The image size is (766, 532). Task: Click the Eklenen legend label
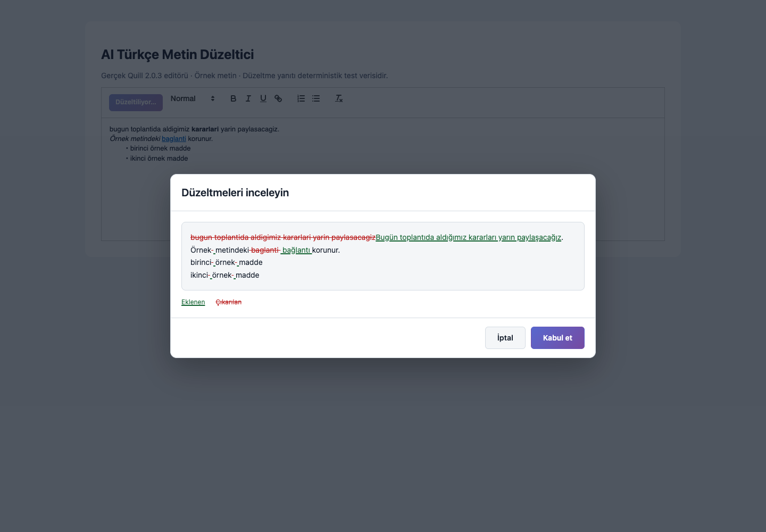pyautogui.click(x=193, y=302)
